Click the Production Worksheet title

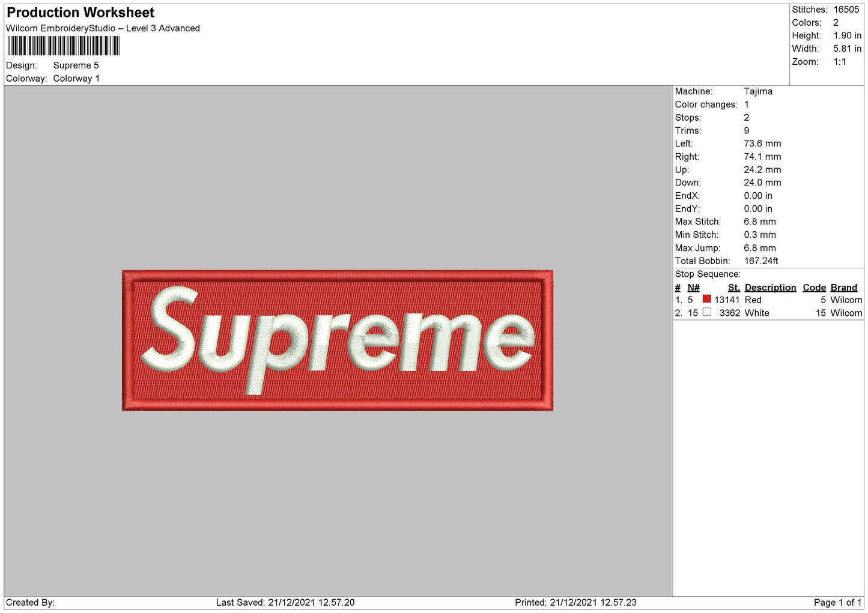pos(80,13)
